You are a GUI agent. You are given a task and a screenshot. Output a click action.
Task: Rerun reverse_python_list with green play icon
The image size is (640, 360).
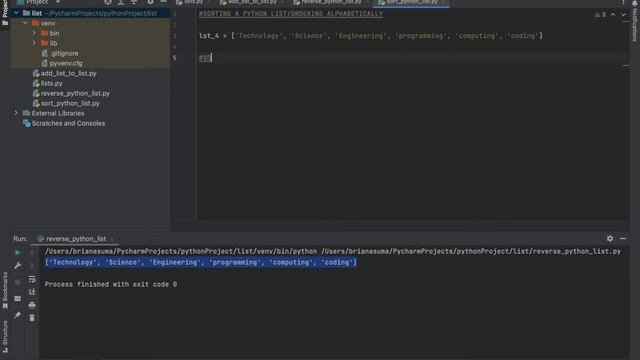click(x=18, y=253)
